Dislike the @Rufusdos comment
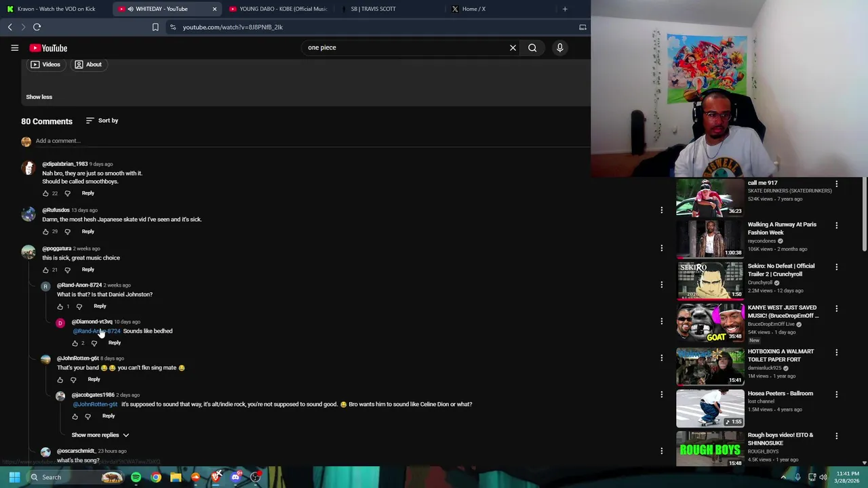The image size is (868, 488). coord(67,232)
